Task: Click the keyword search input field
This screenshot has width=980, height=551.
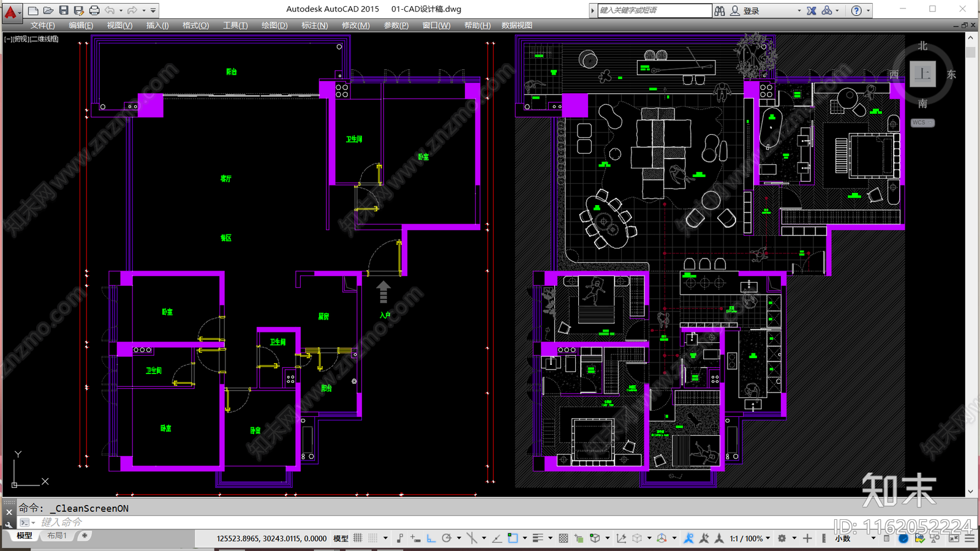Action: click(x=654, y=10)
